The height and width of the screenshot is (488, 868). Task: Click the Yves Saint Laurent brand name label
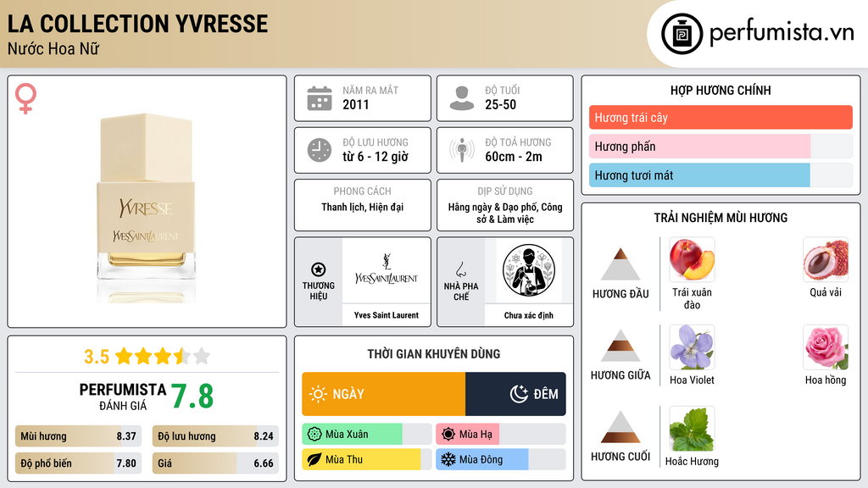(x=387, y=315)
